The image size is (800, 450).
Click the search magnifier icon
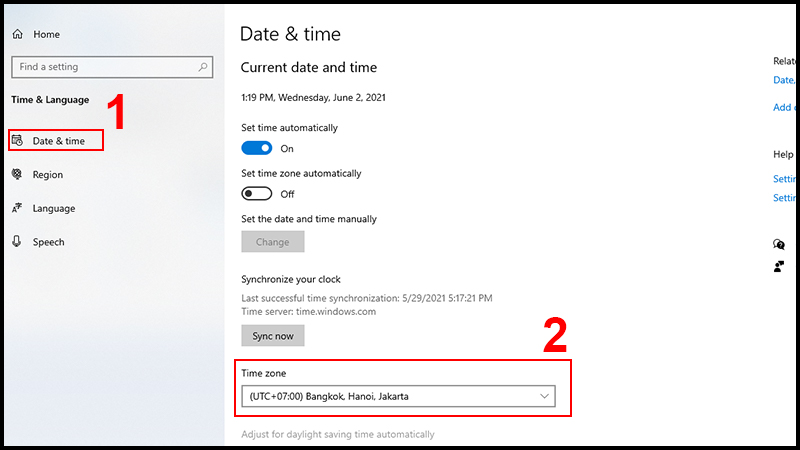point(203,67)
